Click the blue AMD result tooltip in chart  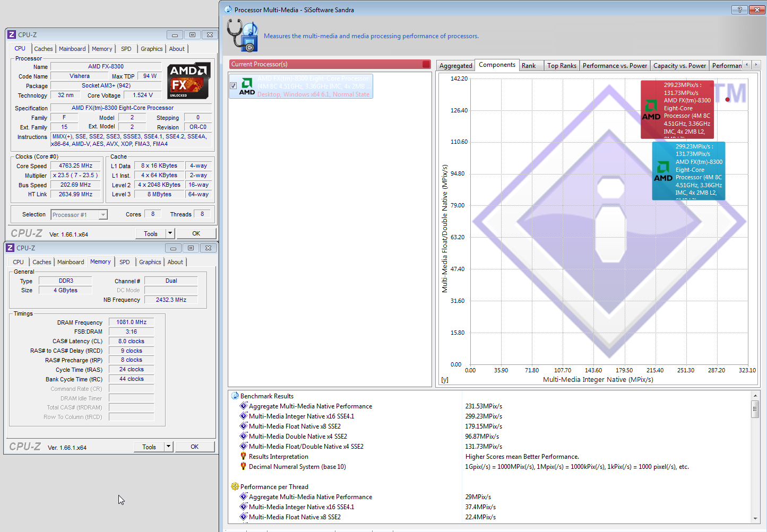[x=688, y=171]
